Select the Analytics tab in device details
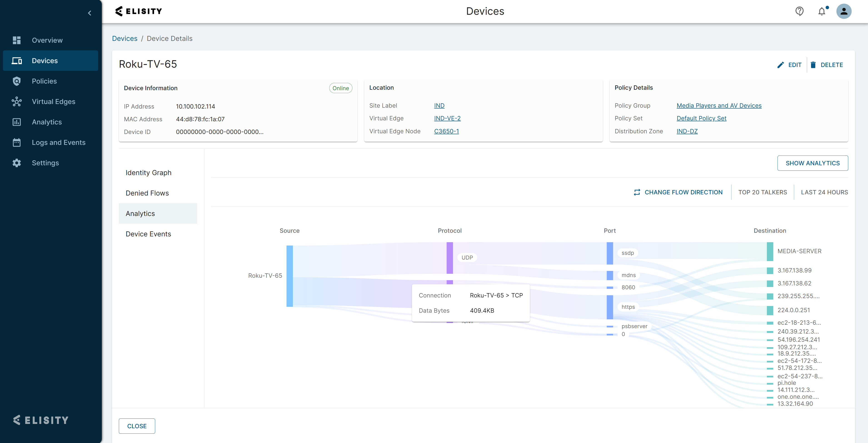 point(158,213)
